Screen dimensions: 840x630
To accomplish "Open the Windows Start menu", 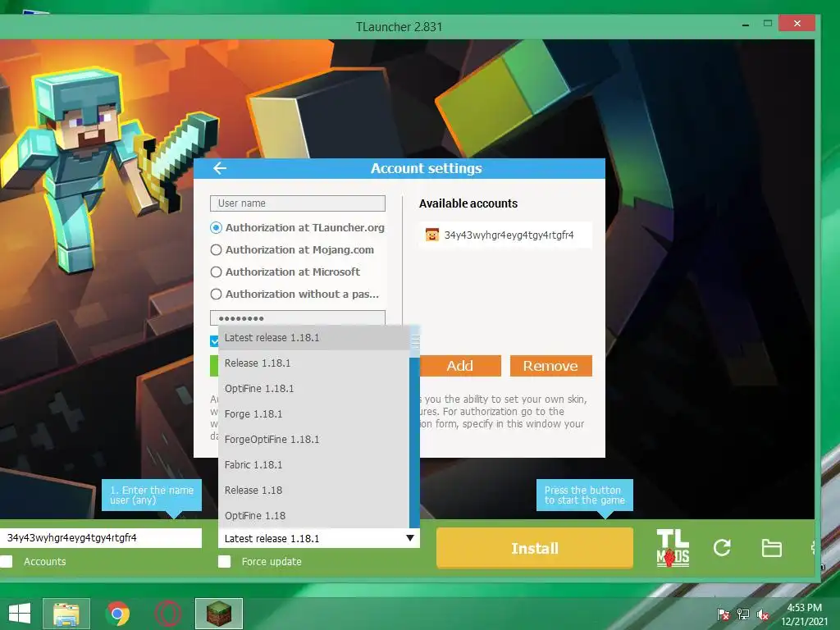I will [x=20, y=614].
